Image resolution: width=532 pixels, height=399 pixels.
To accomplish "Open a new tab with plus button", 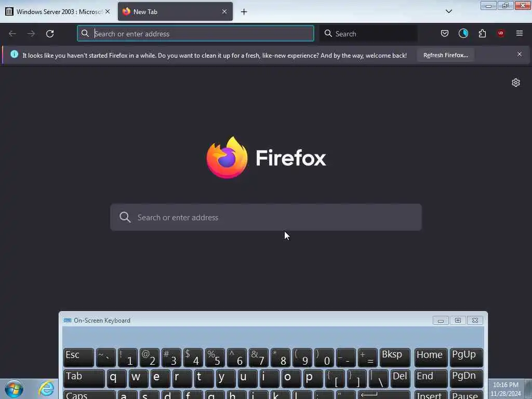I will (x=244, y=12).
